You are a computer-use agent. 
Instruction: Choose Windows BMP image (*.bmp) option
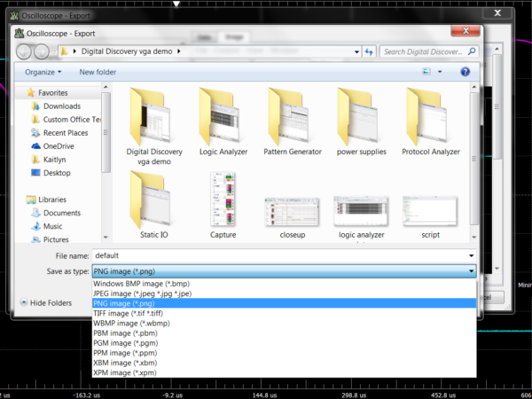coord(285,284)
